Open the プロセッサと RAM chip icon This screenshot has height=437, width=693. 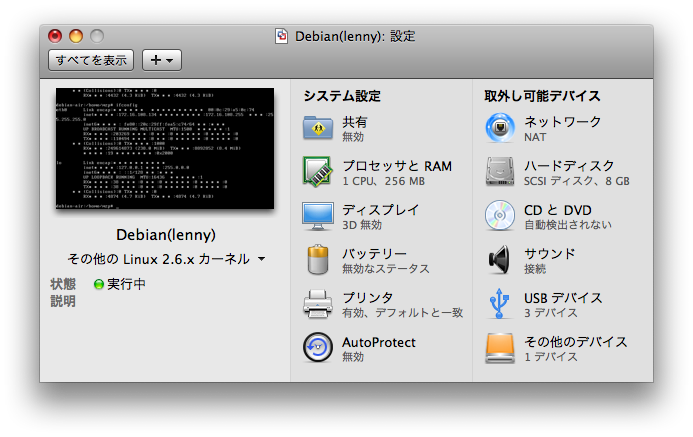pyautogui.click(x=318, y=172)
